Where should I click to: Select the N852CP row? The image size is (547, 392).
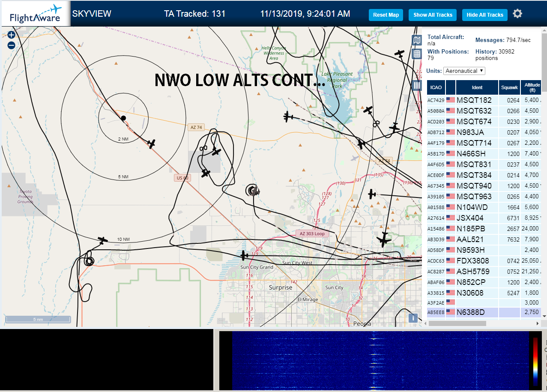pos(484,282)
